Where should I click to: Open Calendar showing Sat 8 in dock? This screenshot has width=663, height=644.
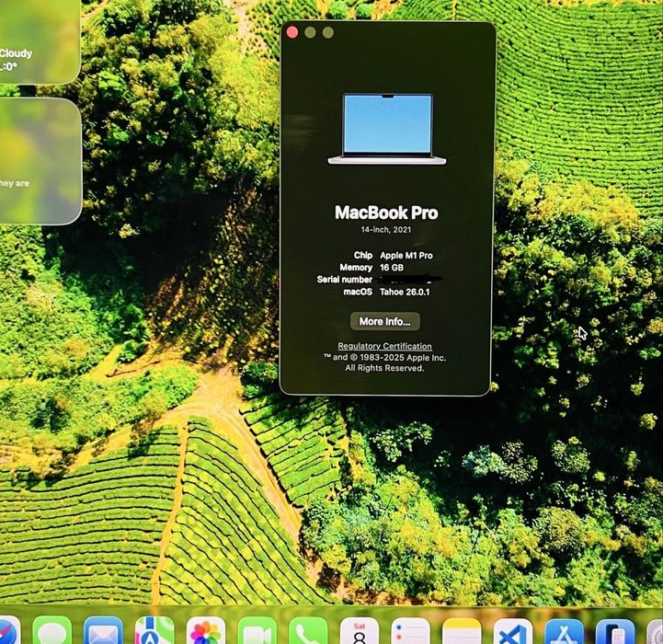[360, 630]
